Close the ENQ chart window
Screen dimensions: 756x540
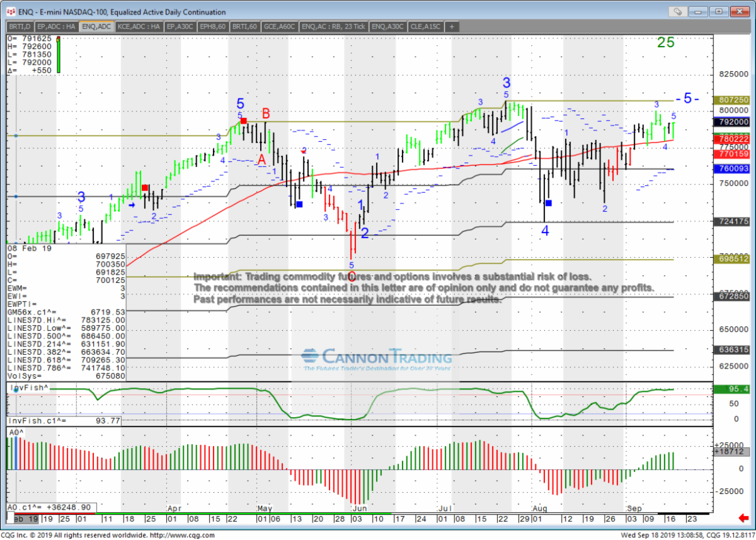click(x=740, y=11)
